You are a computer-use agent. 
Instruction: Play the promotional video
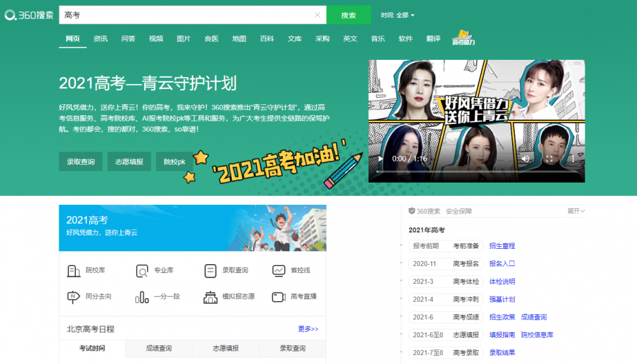pos(381,158)
